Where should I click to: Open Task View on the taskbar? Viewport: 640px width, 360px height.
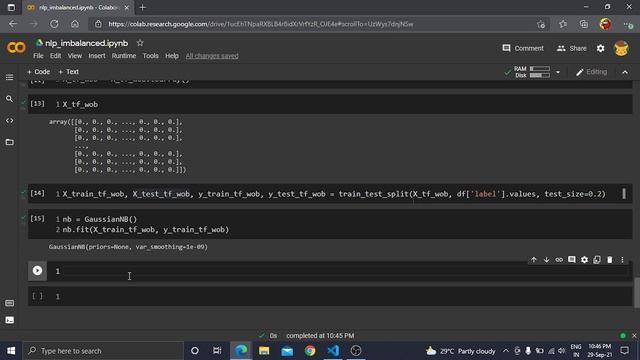click(x=217, y=351)
